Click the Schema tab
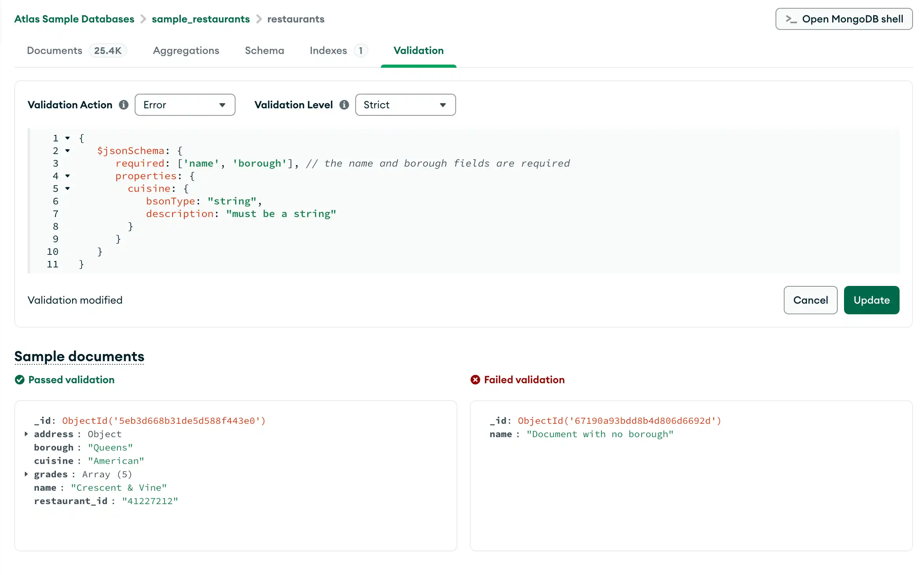The height and width of the screenshot is (575, 924). click(x=264, y=50)
